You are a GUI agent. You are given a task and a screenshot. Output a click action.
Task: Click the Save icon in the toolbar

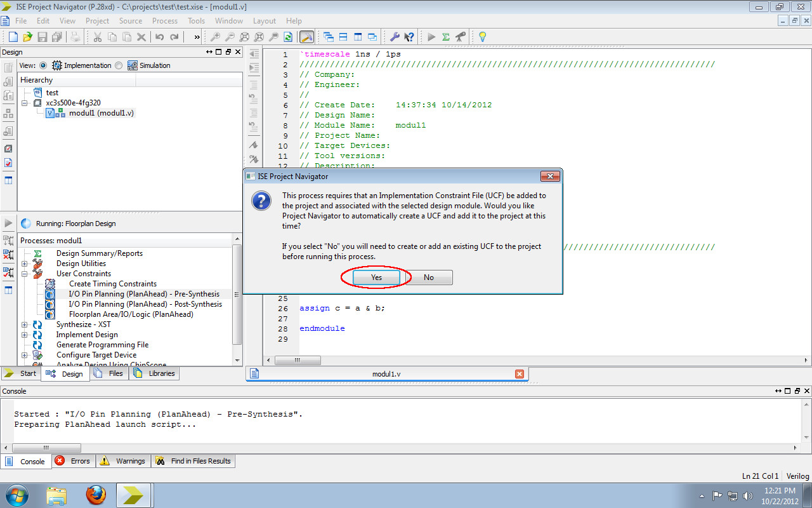[43, 37]
